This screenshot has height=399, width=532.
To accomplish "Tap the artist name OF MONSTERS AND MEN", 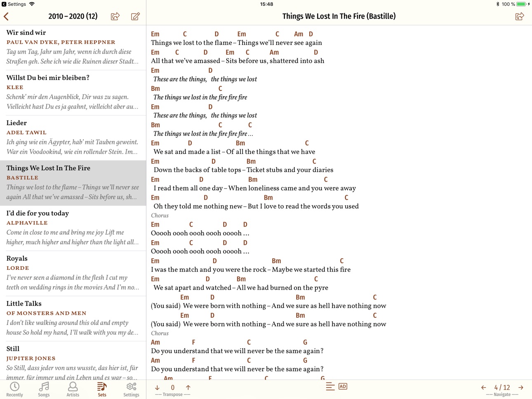I will click(46, 313).
